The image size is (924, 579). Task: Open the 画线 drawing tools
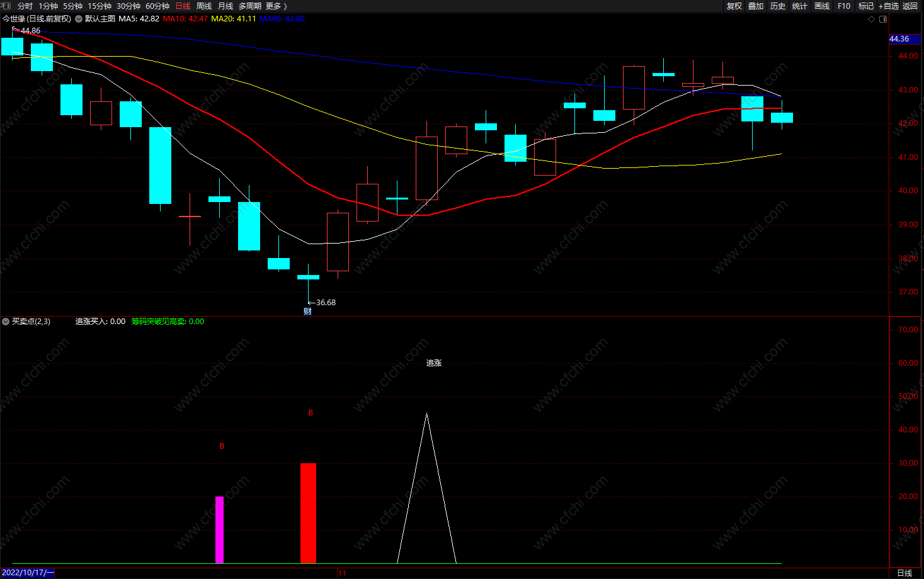click(x=822, y=6)
